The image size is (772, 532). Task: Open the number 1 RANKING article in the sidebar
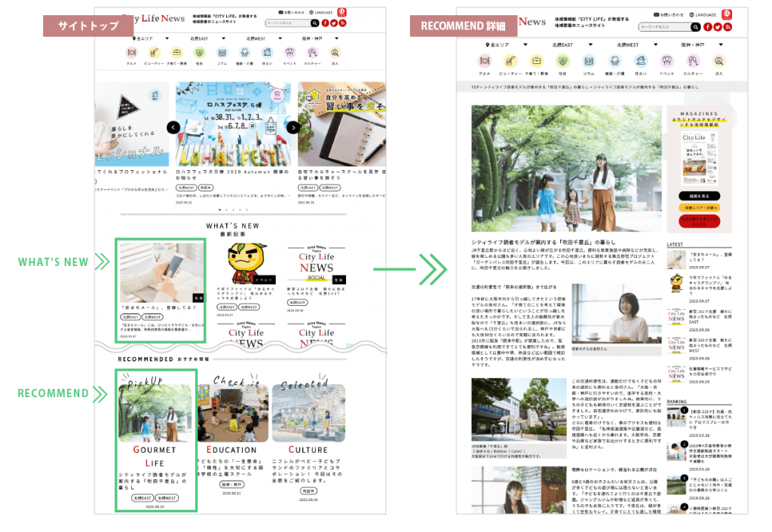pos(699,422)
